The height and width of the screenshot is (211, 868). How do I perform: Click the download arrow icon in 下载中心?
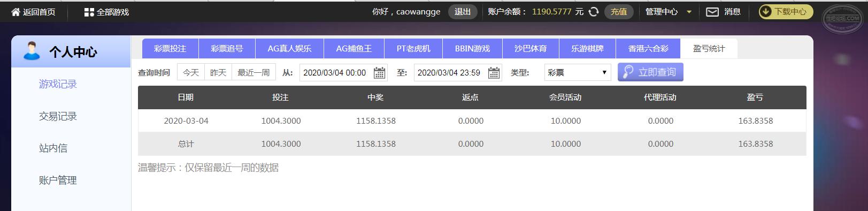click(x=766, y=12)
